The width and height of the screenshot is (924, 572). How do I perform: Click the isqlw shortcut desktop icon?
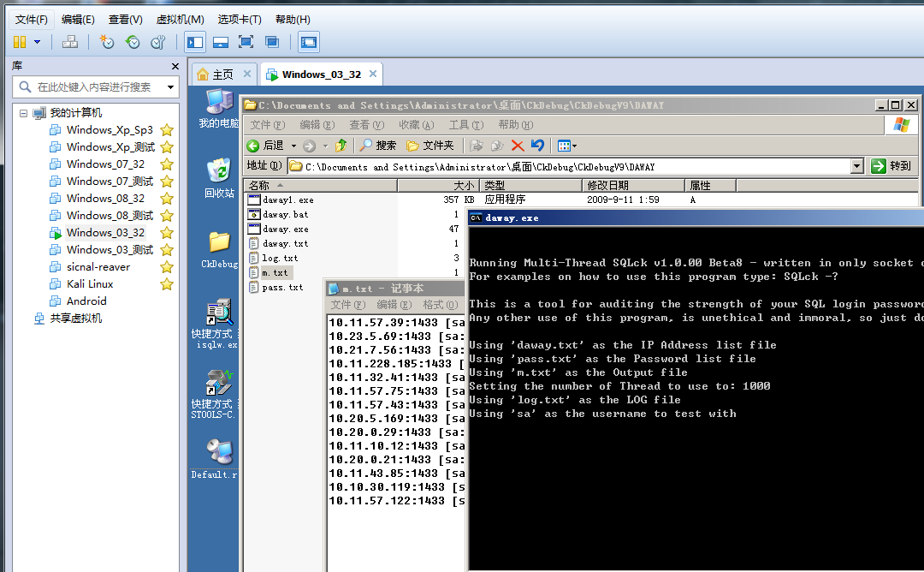click(215, 325)
